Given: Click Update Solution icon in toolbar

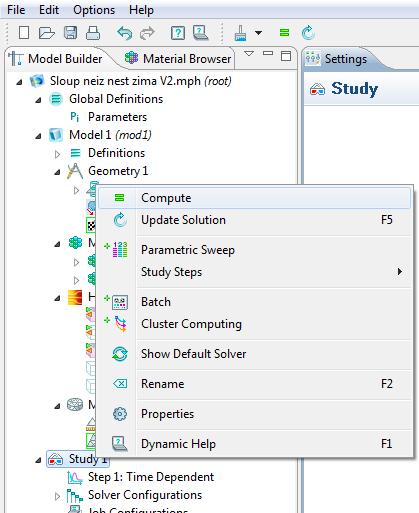Looking at the screenshot, I should (308, 33).
